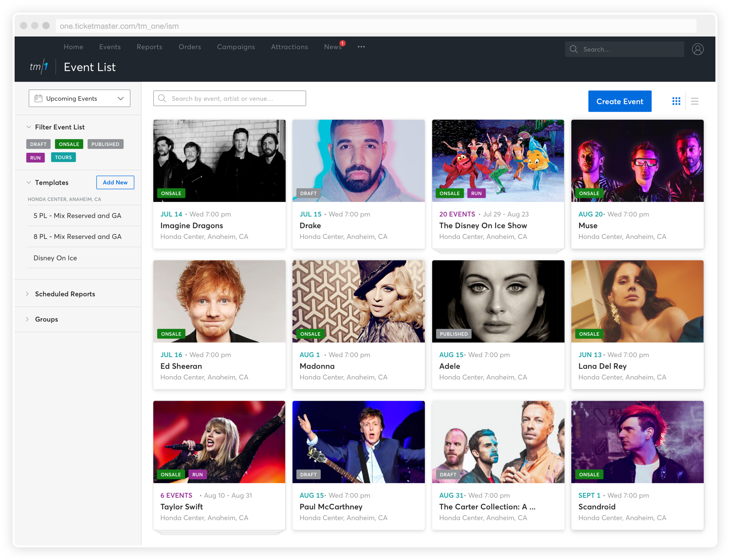Switch to grid view icon
Screen dimensions: 730x560
click(676, 101)
